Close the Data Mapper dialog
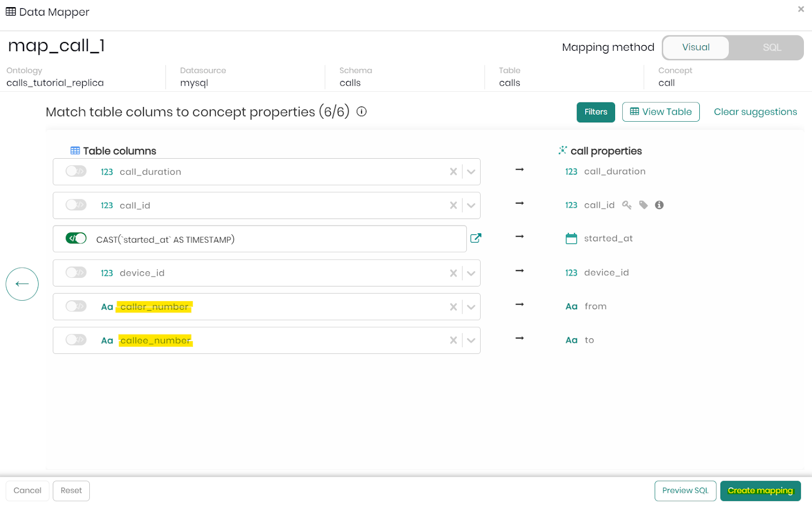 (x=801, y=9)
